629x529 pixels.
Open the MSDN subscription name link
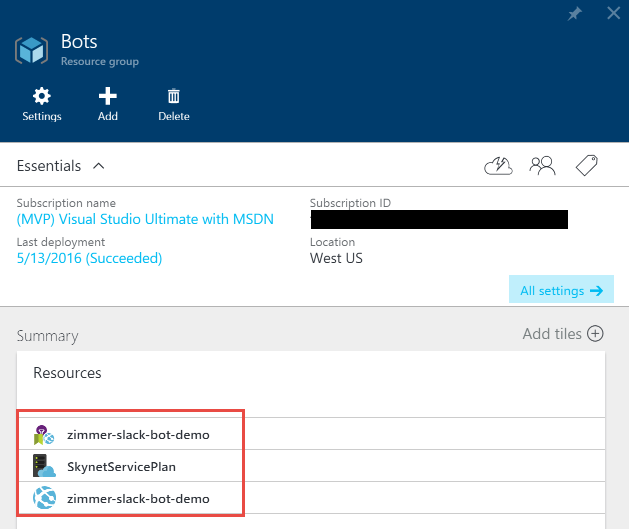145,219
